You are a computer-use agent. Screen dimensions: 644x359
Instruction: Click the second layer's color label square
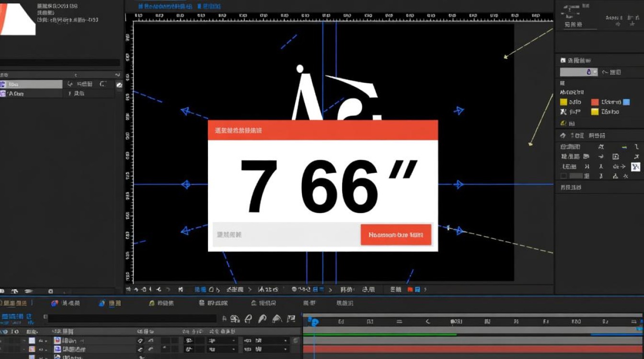tap(32, 349)
